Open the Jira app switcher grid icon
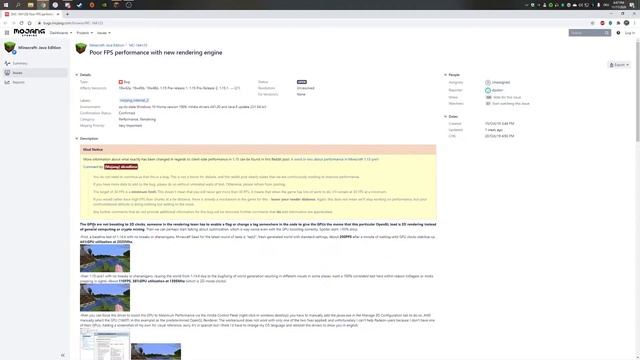Image resolution: width=640 pixels, height=360 pixels. point(7,33)
